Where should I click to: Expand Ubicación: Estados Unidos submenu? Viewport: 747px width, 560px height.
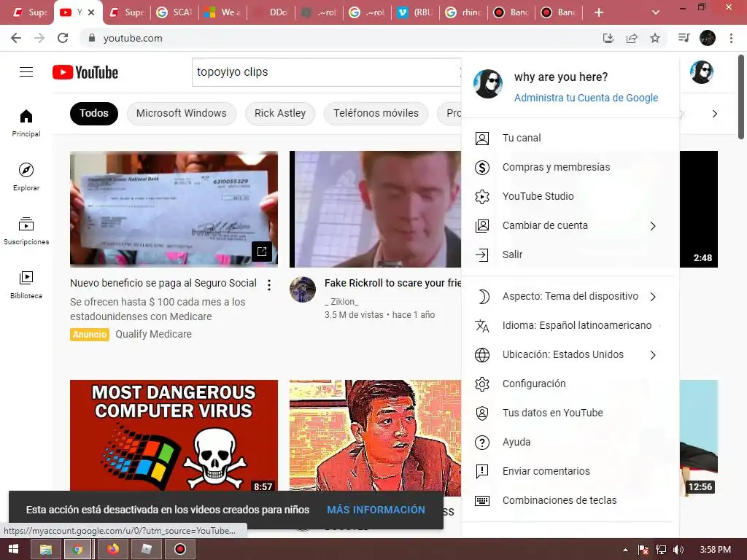(x=570, y=355)
